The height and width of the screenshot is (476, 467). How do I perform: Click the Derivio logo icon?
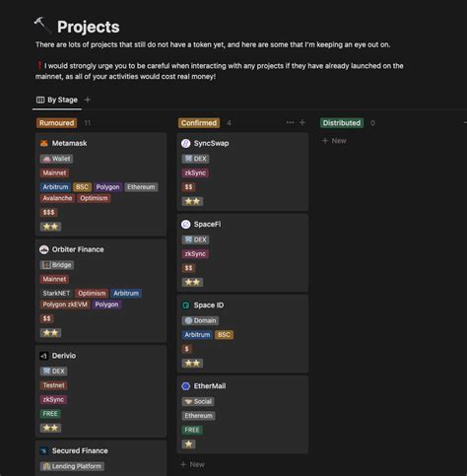tap(44, 356)
